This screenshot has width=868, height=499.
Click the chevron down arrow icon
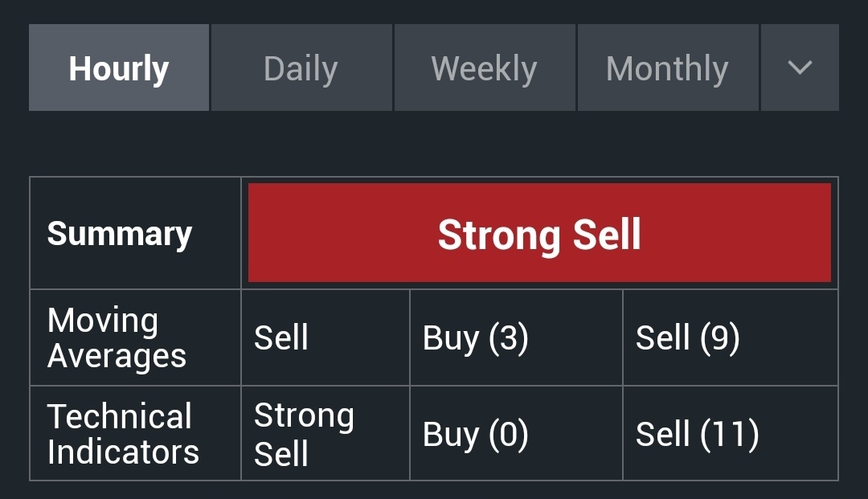click(x=800, y=67)
